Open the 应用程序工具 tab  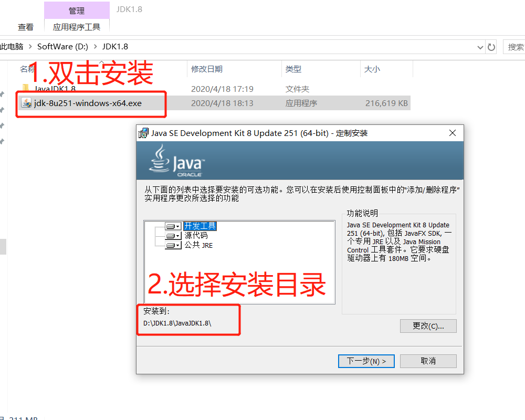click(x=77, y=27)
